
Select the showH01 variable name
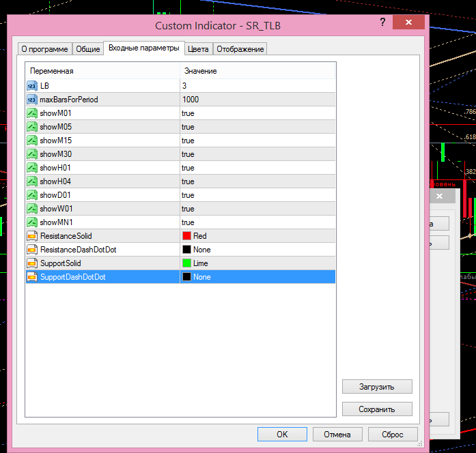pyautogui.click(x=55, y=168)
